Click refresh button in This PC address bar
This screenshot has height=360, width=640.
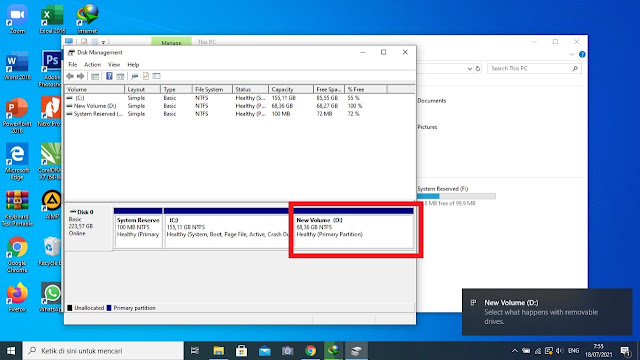tap(478, 69)
